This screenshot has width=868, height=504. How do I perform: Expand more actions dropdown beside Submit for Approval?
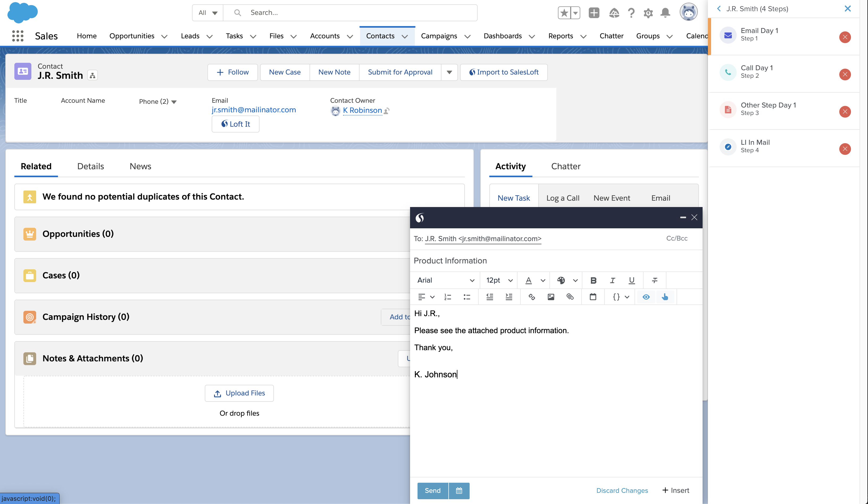(449, 72)
